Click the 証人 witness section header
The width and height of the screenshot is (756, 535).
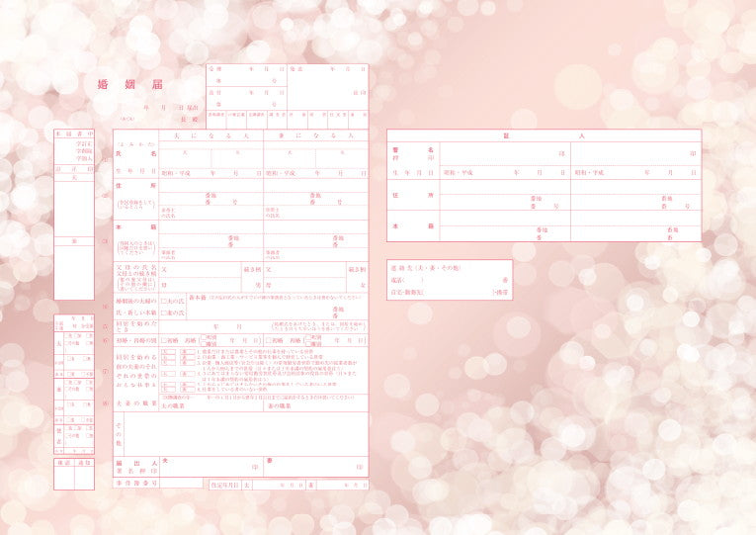(x=544, y=134)
